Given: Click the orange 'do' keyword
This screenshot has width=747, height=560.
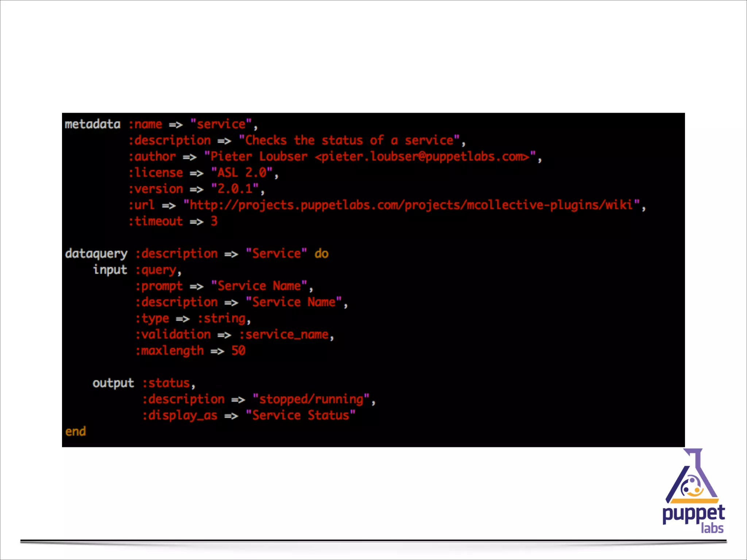Looking at the screenshot, I should coord(321,253).
